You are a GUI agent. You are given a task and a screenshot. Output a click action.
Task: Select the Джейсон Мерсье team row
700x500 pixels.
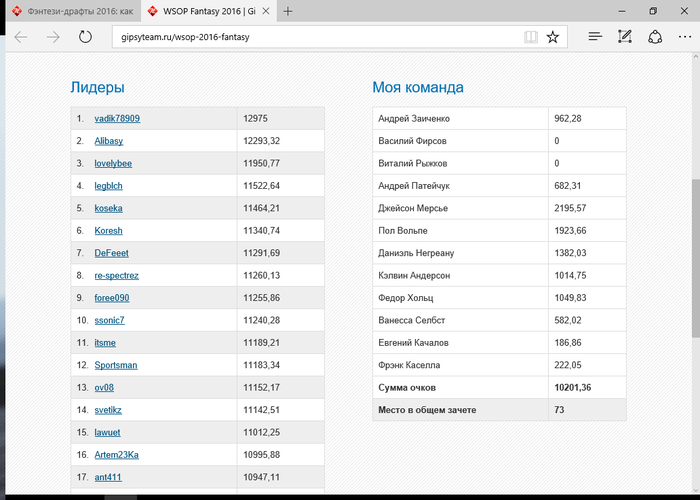[x=499, y=208]
